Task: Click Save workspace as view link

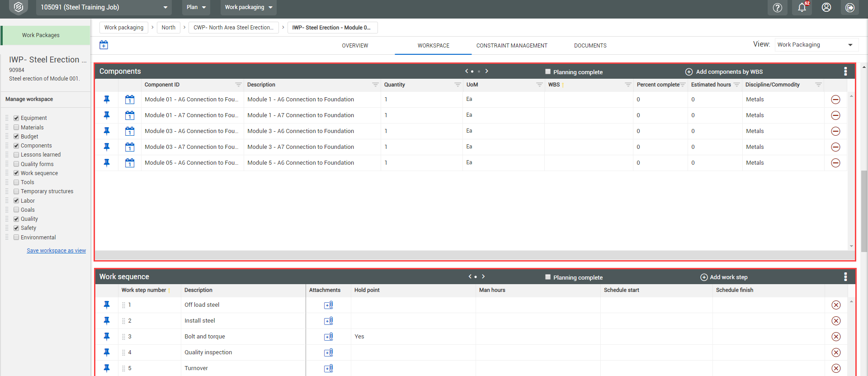Action: coord(56,251)
